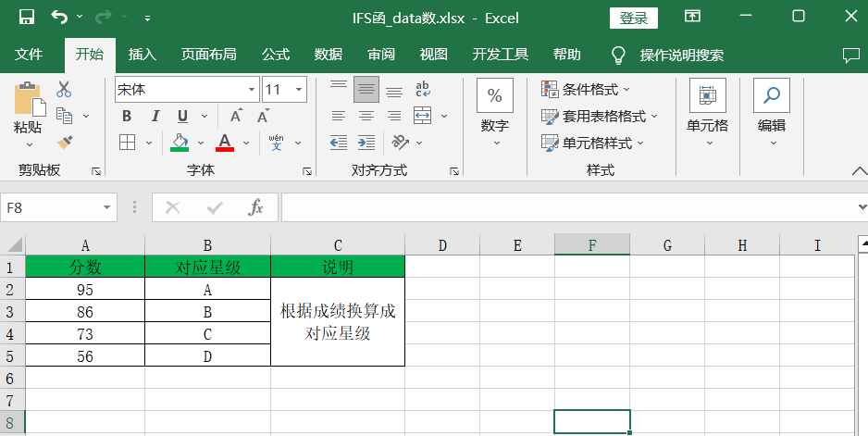
Task: Toggle Italic formatting
Action: [x=155, y=116]
